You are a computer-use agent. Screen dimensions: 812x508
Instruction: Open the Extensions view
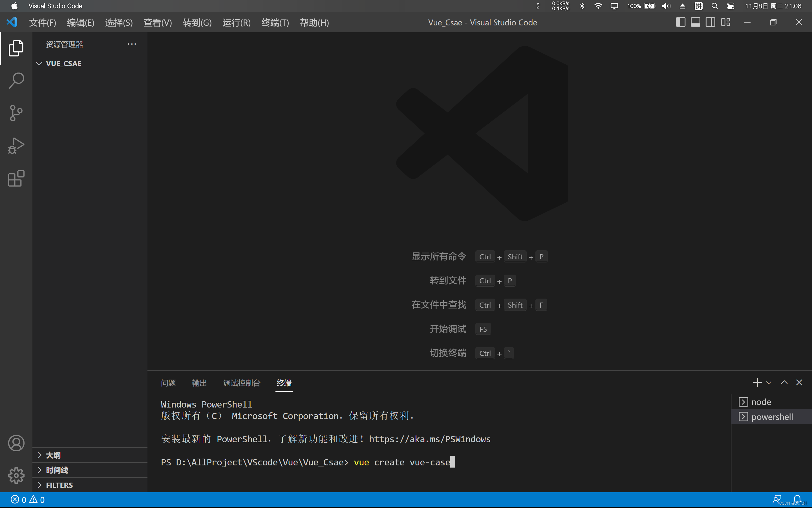click(x=16, y=178)
